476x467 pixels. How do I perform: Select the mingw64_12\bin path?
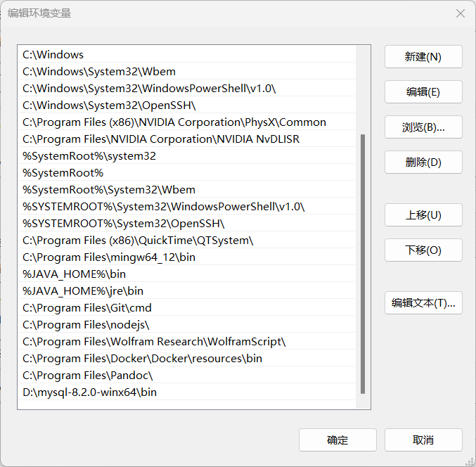click(x=187, y=257)
